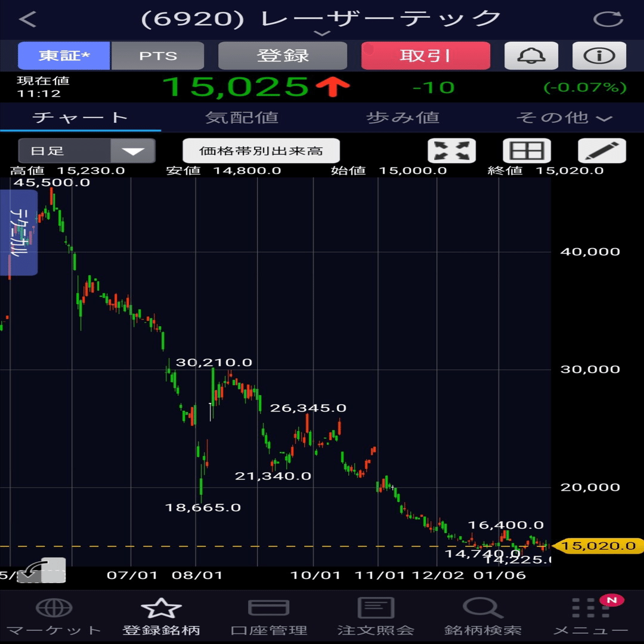Toggle 価格帯別出来高 volume display
644x644 pixels.
pyautogui.click(x=261, y=151)
